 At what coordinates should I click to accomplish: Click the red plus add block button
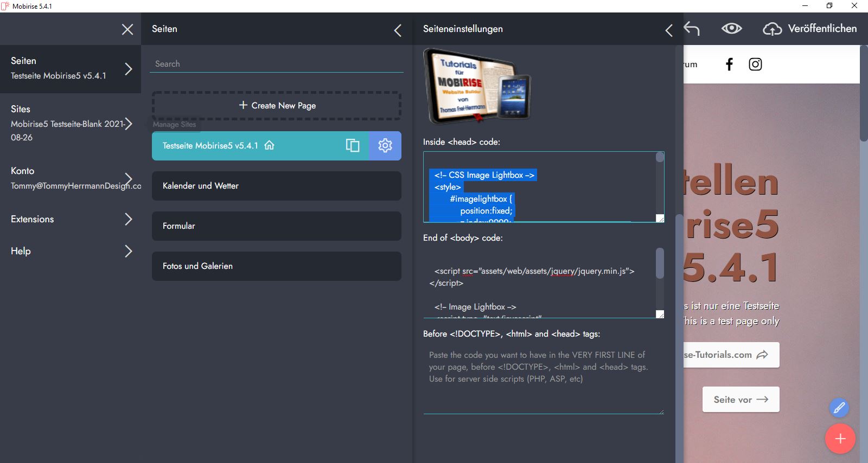840,439
